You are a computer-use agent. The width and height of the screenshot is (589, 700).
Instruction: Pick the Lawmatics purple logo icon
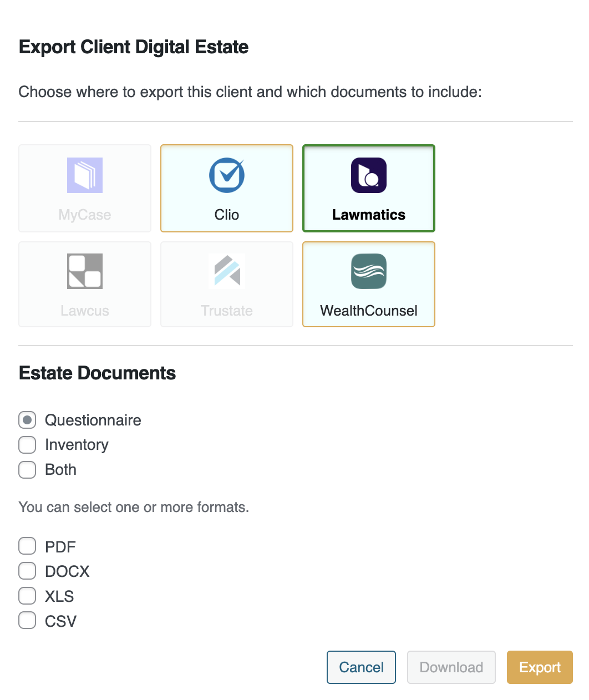(369, 175)
